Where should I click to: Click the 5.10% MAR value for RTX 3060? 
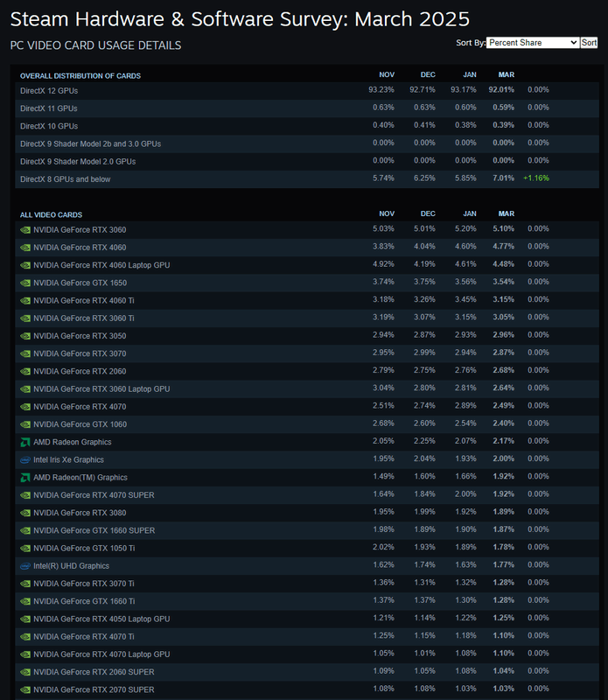pyautogui.click(x=504, y=228)
